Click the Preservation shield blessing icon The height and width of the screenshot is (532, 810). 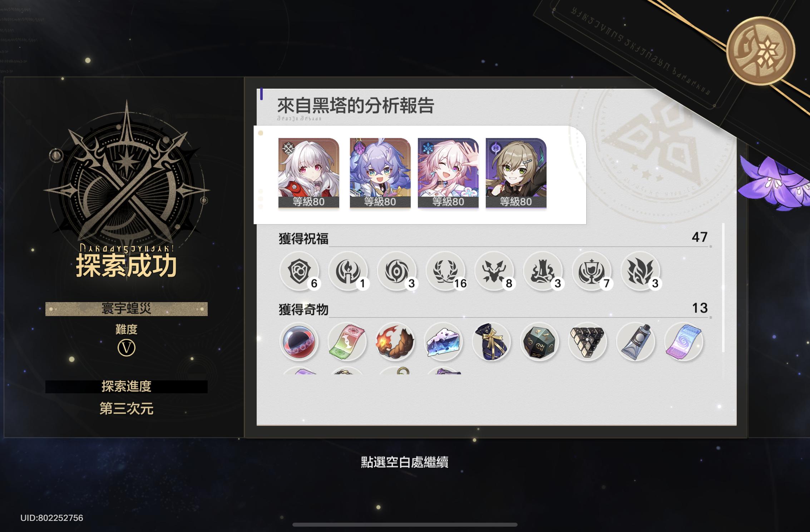[x=299, y=271]
